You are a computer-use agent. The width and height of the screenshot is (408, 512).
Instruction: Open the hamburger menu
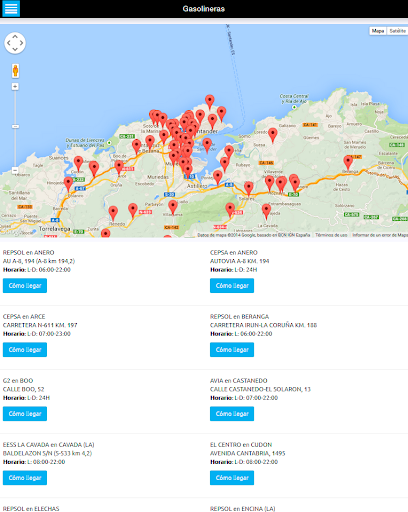[x=11, y=8]
